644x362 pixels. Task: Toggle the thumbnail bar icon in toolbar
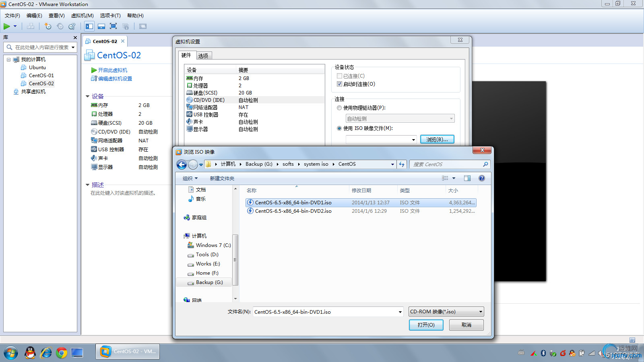[101, 27]
